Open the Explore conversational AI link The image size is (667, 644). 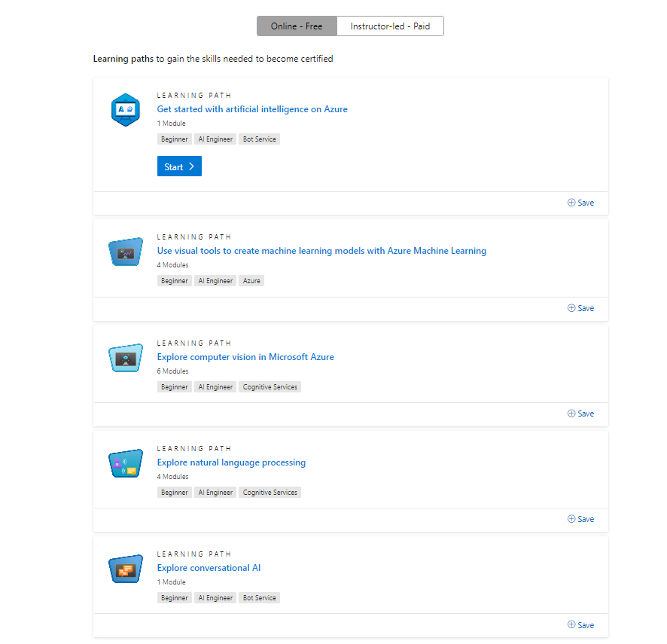(x=209, y=567)
